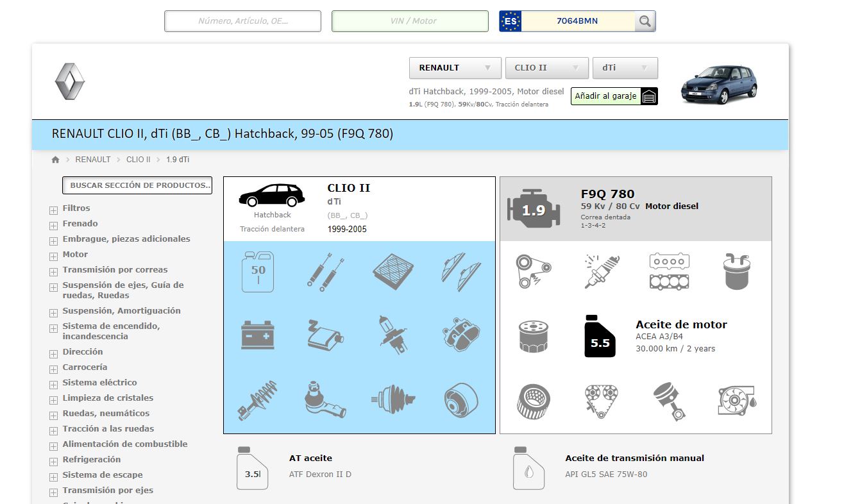Select the piston icon

pos(669,401)
